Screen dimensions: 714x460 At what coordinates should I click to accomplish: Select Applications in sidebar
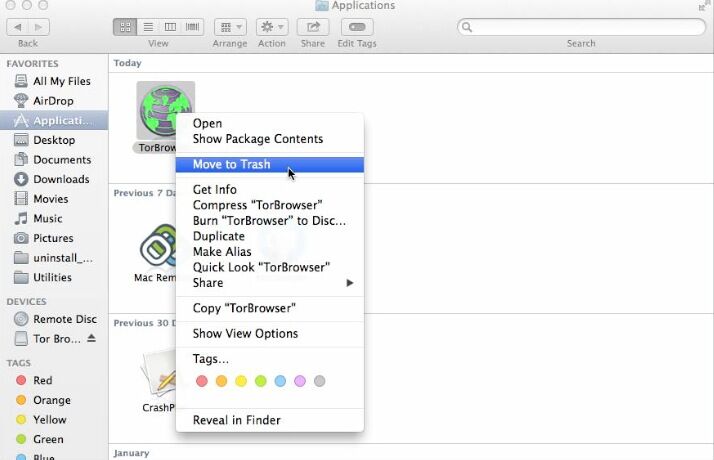[54, 120]
